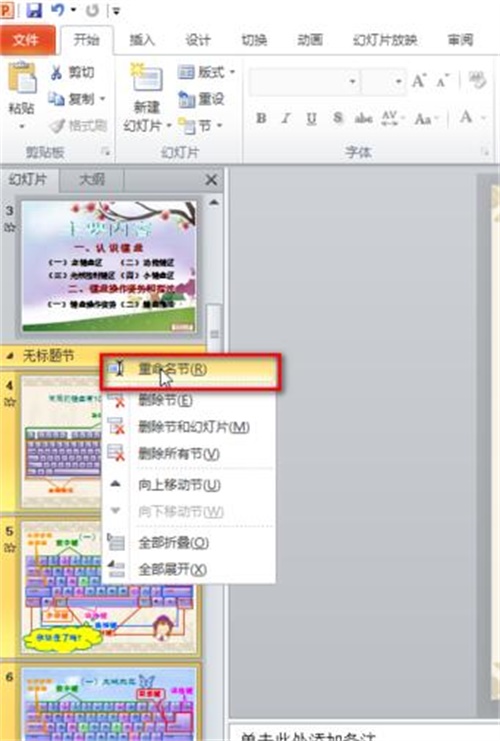This screenshot has width=500, height=741.
Task: Toggle Italic formatting
Action: point(285,118)
